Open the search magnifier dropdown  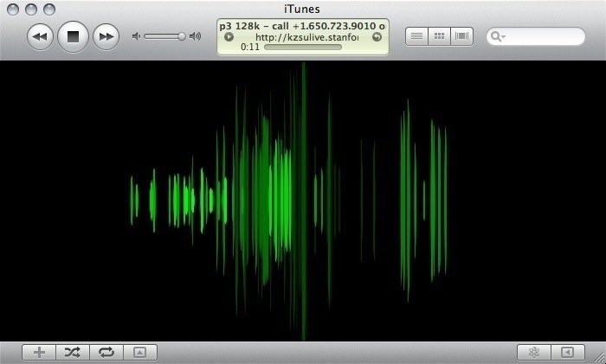pyautogui.click(x=498, y=36)
